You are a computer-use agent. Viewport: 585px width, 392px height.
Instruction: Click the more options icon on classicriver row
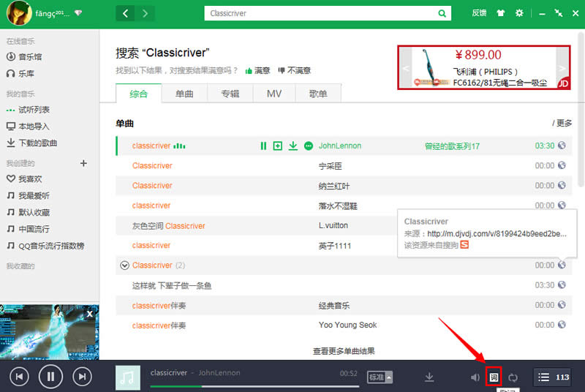[x=308, y=146]
